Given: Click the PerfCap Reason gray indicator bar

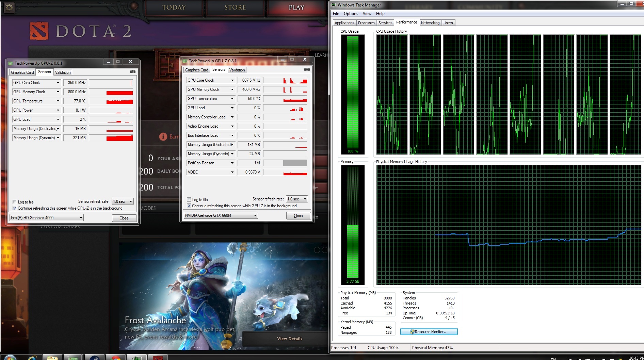Looking at the screenshot, I should click(295, 163).
